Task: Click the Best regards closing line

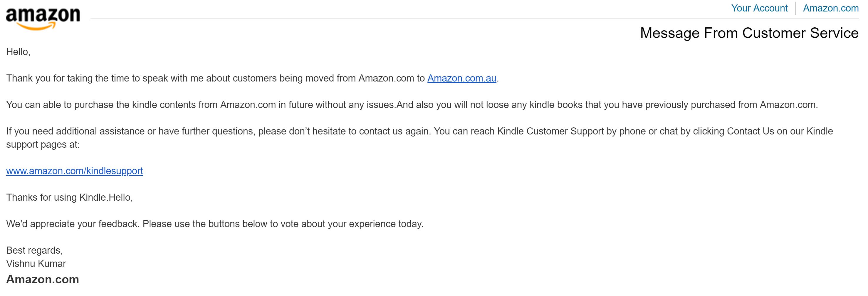Action: [x=34, y=250]
